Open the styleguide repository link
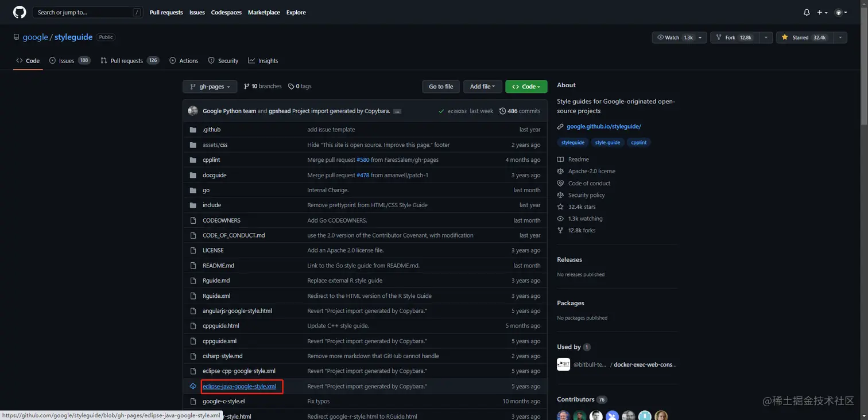This screenshot has height=420, width=868. tap(73, 37)
